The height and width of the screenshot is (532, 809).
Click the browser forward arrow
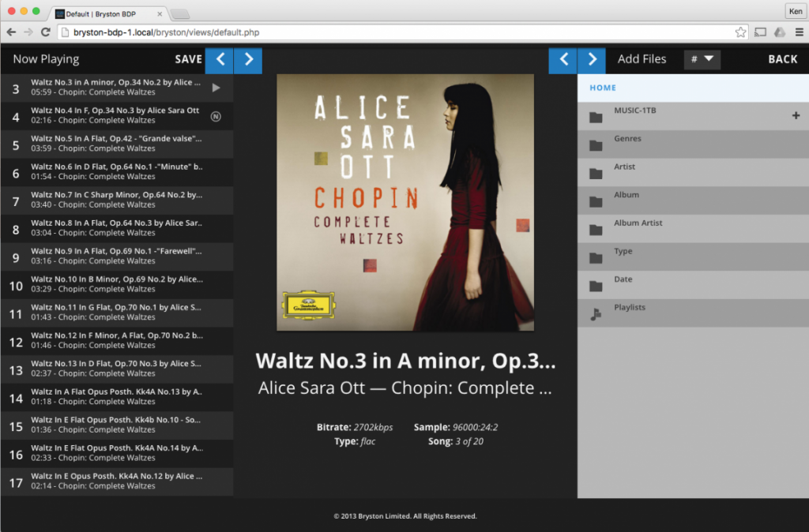(28, 32)
